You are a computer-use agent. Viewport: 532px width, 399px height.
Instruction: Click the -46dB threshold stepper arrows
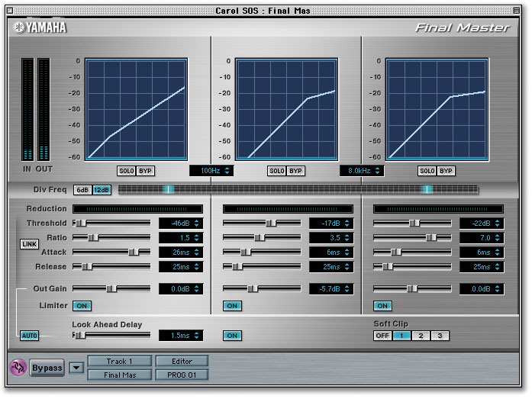pyautogui.click(x=196, y=223)
